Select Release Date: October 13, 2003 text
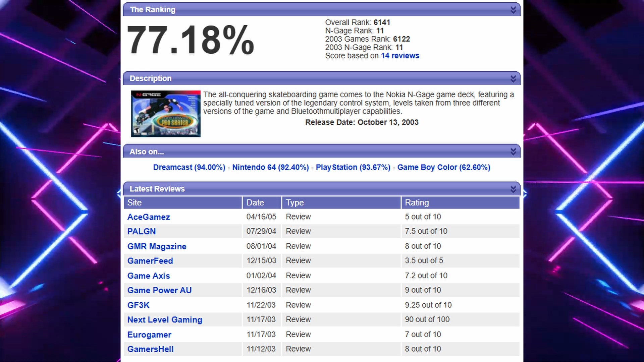The image size is (644, 362). click(362, 122)
